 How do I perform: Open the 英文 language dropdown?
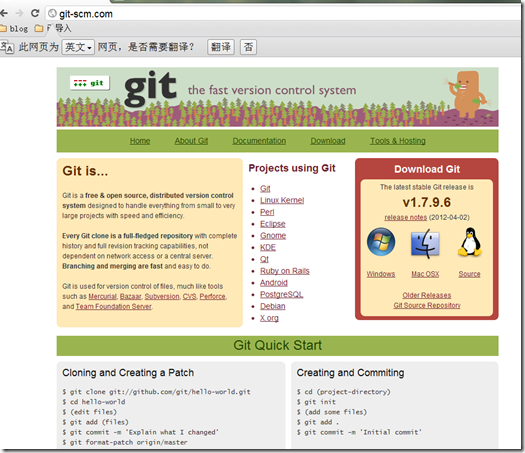(x=78, y=47)
